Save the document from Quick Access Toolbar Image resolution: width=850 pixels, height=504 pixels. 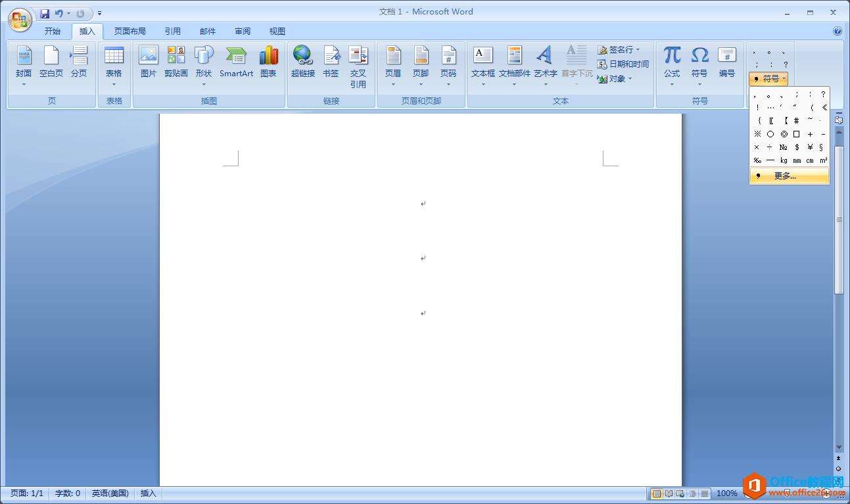[45, 13]
